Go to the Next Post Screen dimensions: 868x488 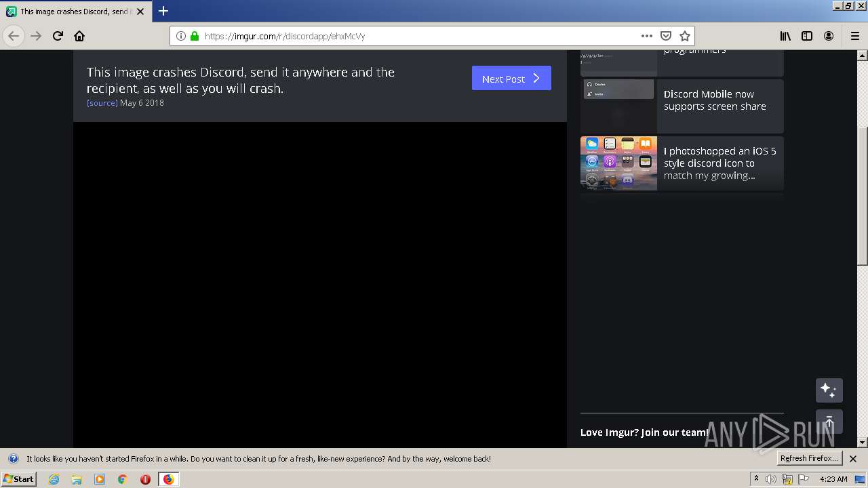511,78
